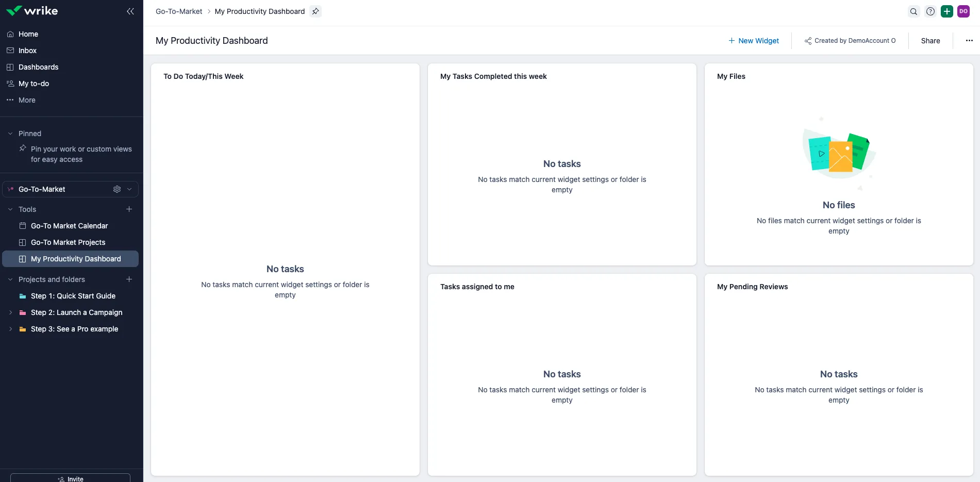The height and width of the screenshot is (482, 980).
Task: Collapse the sidebar with double-chevron icon
Action: [130, 11]
